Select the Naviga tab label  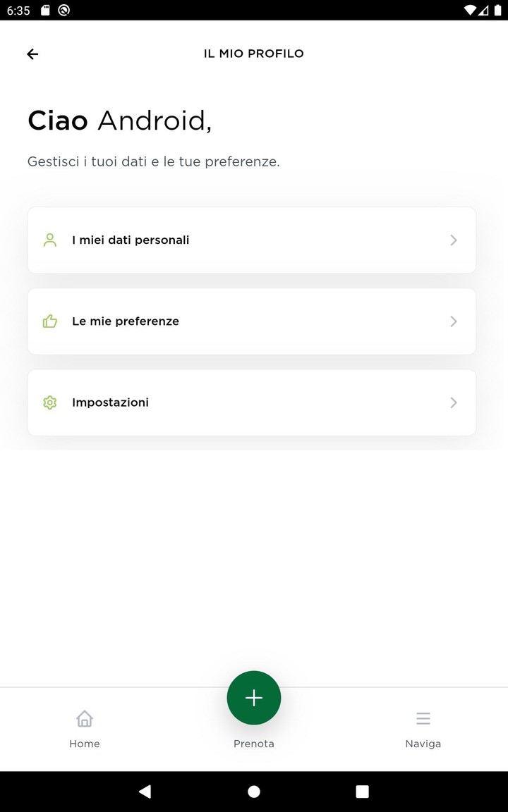pos(423,744)
